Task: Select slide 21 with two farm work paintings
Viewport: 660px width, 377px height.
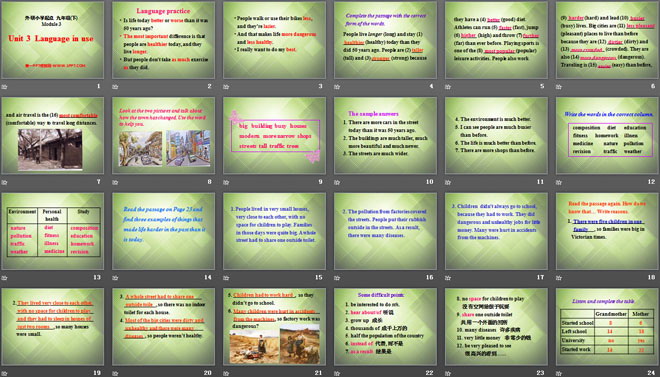Action: tap(274, 327)
